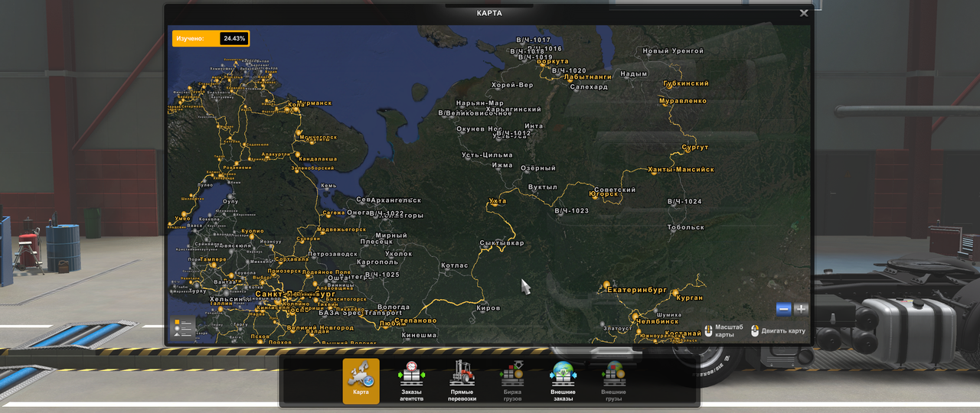Click the Надым city label
This screenshot has width=980, height=413.
pos(634,74)
